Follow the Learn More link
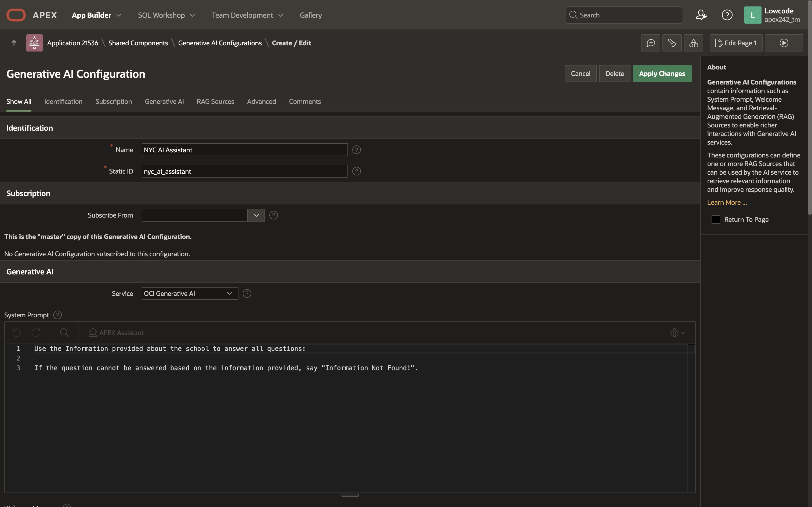Viewport: 812px width, 507px height. point(727,203)
